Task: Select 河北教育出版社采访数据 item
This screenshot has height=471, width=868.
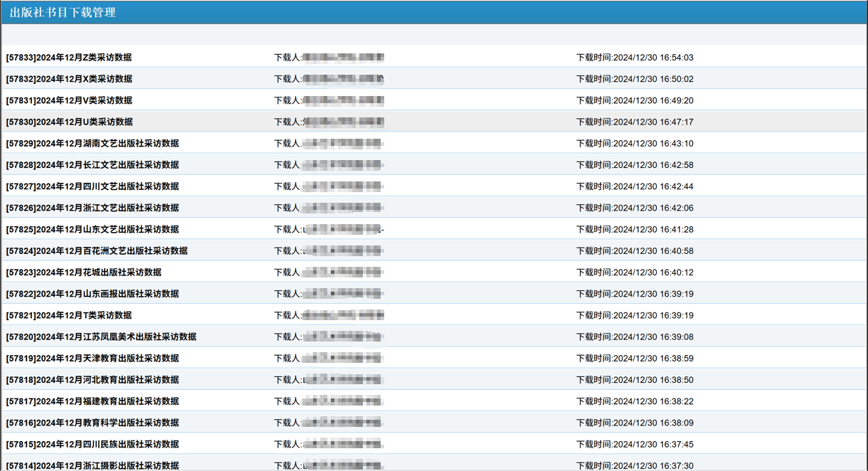Action: coord(92,380)
